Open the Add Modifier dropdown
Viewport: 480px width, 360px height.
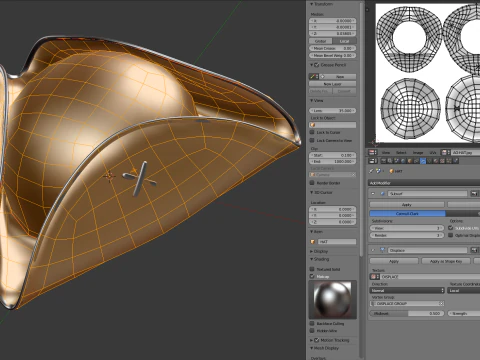pyautogui.click(x=424, y=183)
